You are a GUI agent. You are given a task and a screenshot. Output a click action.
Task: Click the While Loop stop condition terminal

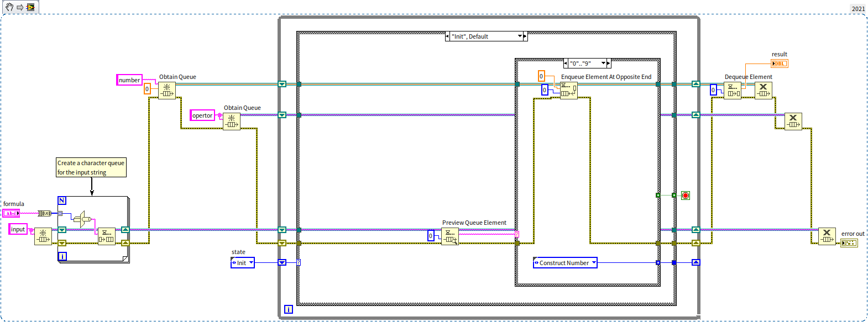point(686,196)
